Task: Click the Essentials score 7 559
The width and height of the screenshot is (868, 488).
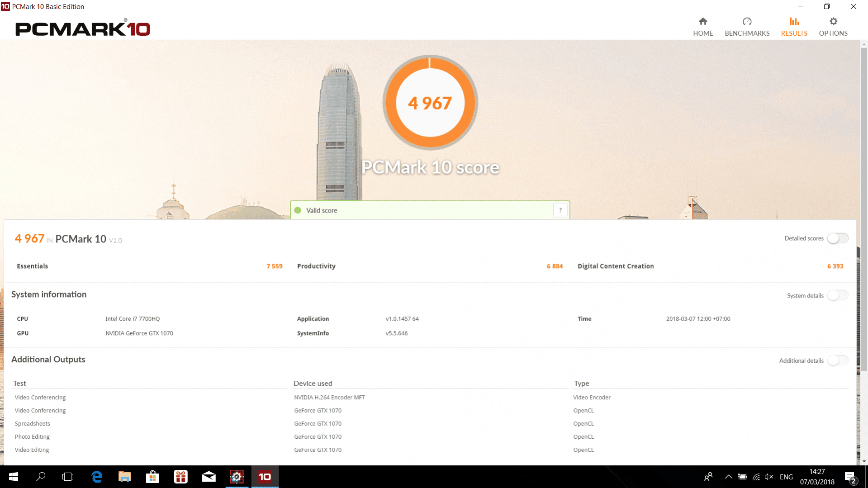Action: pos(274,266)
